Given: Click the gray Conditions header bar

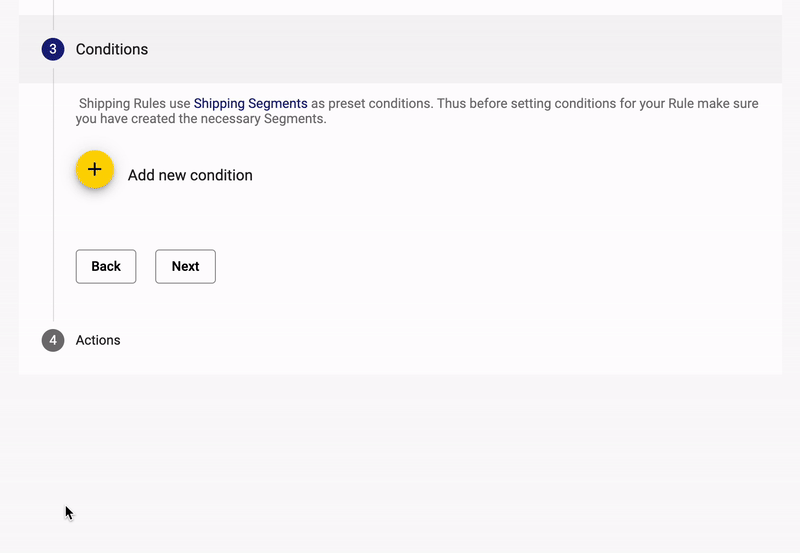Looking at the screenshot, I should click(401, 49).
